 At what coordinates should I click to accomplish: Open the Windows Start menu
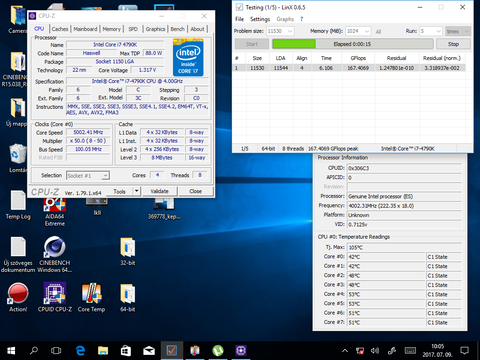(11, 351)
